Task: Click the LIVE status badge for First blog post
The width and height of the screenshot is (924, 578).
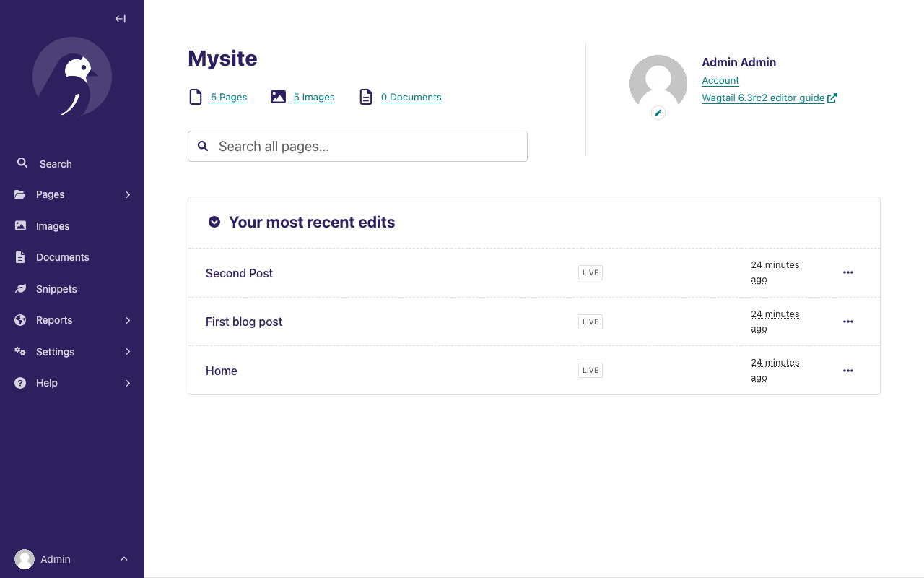Action: (x=590, y=322)
